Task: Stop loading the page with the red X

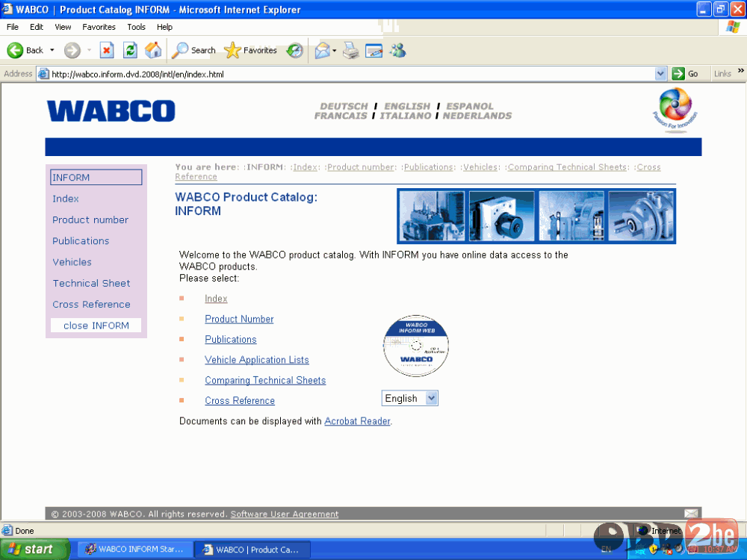Action: [107, 50]
